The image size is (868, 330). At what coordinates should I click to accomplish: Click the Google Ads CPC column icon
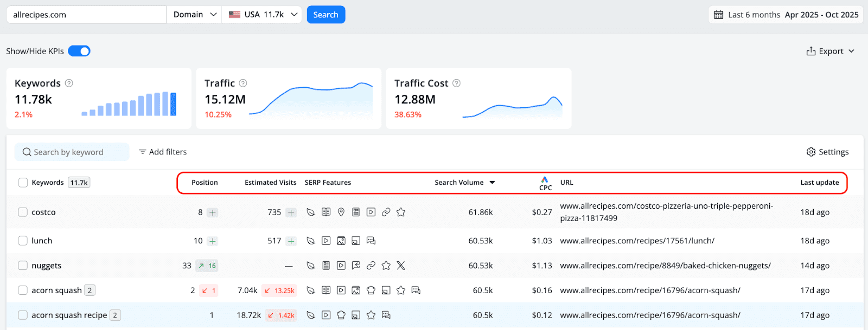tap(545, 179)
